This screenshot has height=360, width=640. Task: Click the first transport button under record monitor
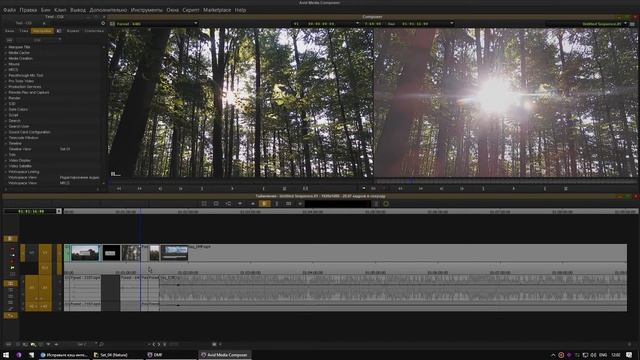[400, 189]
